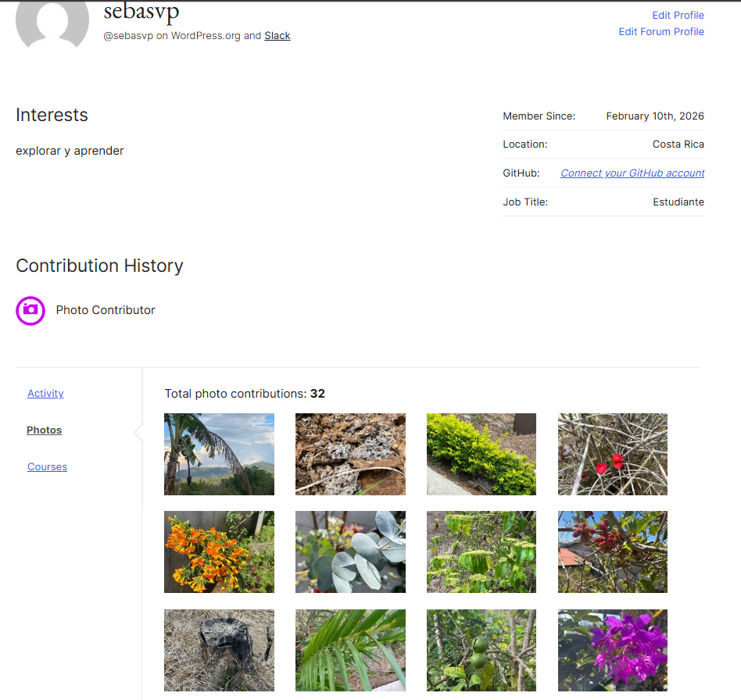The height and width of the screenshot is (700, 741).
Task: View the red fruits with rooftop photo
Action: pyautogui.click(x=612, y=552)
